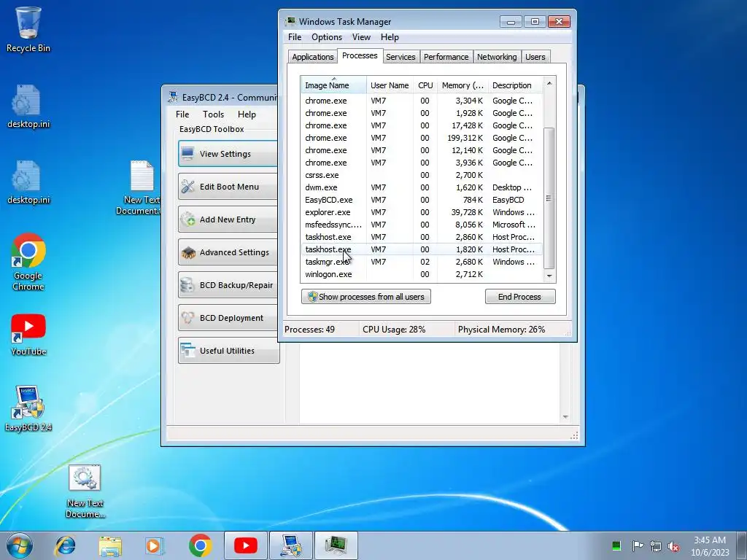
Task: Sort processes by User Name column
Action: coord(390,85)
